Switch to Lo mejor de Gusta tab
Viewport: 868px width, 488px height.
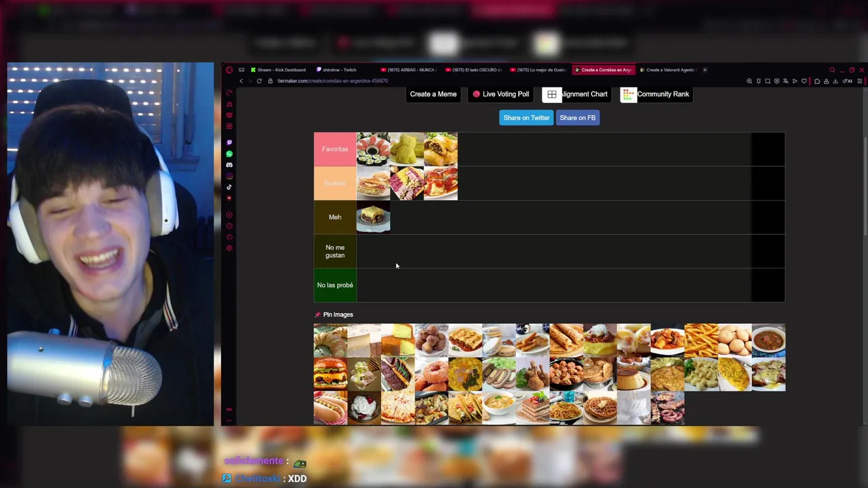pos(538,70)
